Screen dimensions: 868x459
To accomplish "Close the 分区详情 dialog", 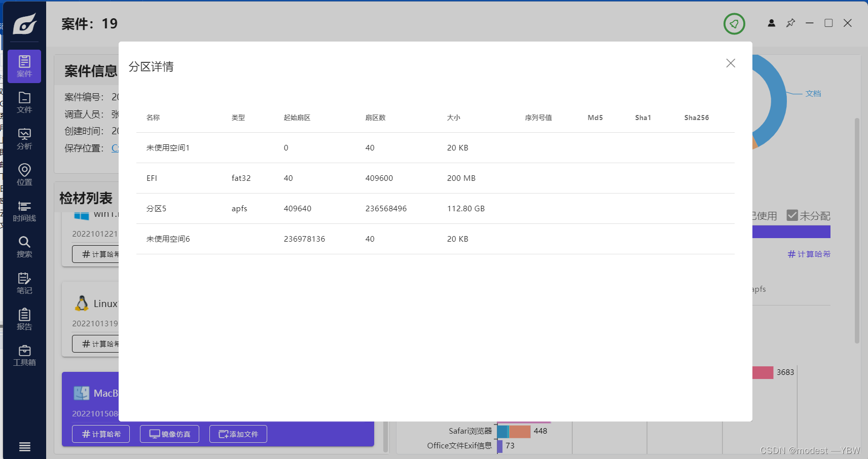I will [731, 63].
